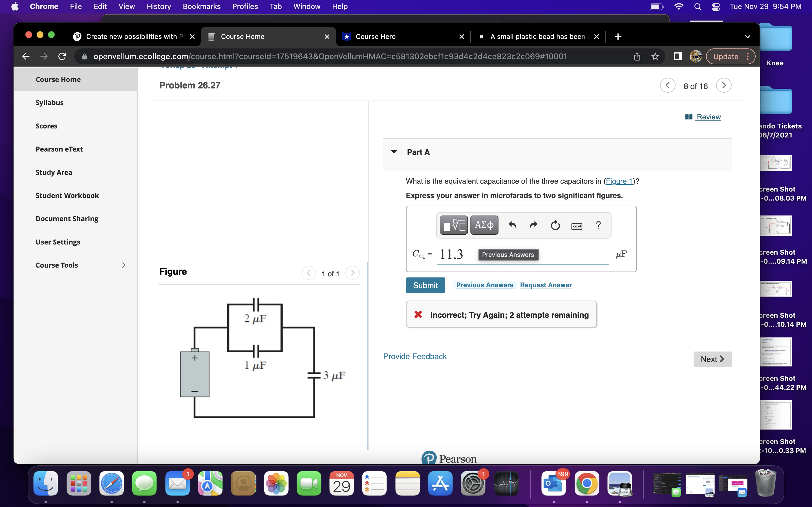Go to next problem arrow

click(x=723, y=86)
